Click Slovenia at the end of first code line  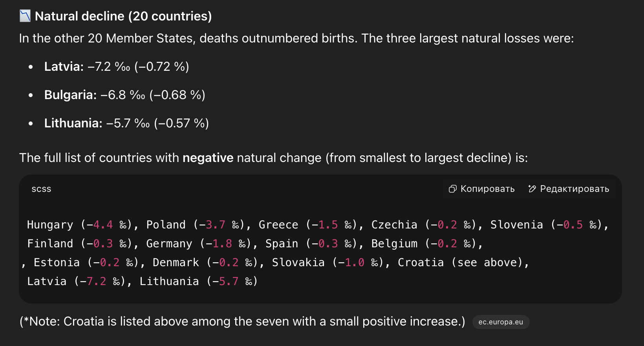517,225
